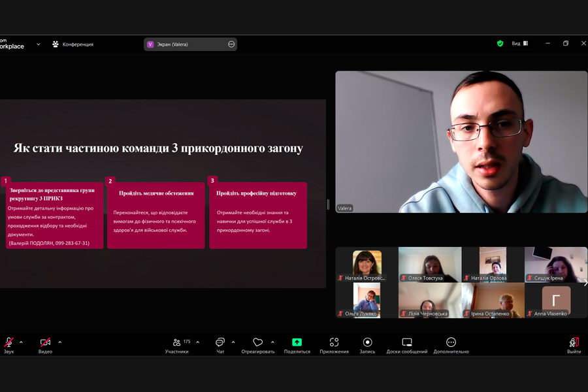Expand participants options arrow beside 175
The height and width of the screenshot is (392, 588).
tap(197, 342)
